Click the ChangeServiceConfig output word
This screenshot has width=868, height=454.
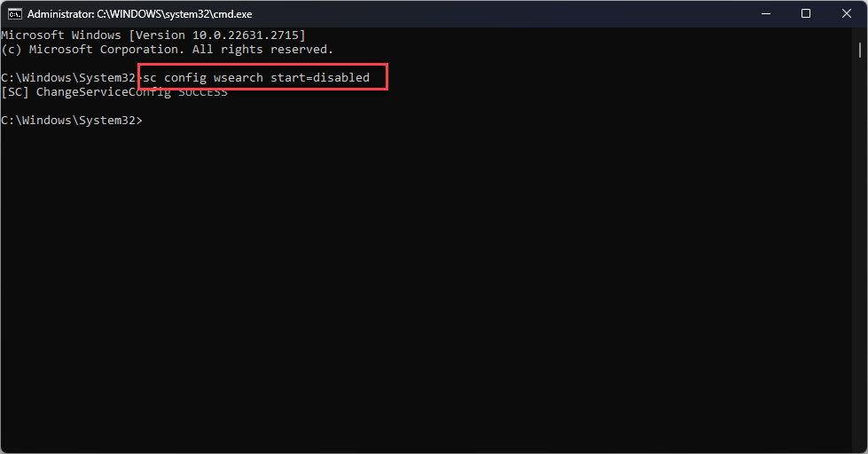104,92
